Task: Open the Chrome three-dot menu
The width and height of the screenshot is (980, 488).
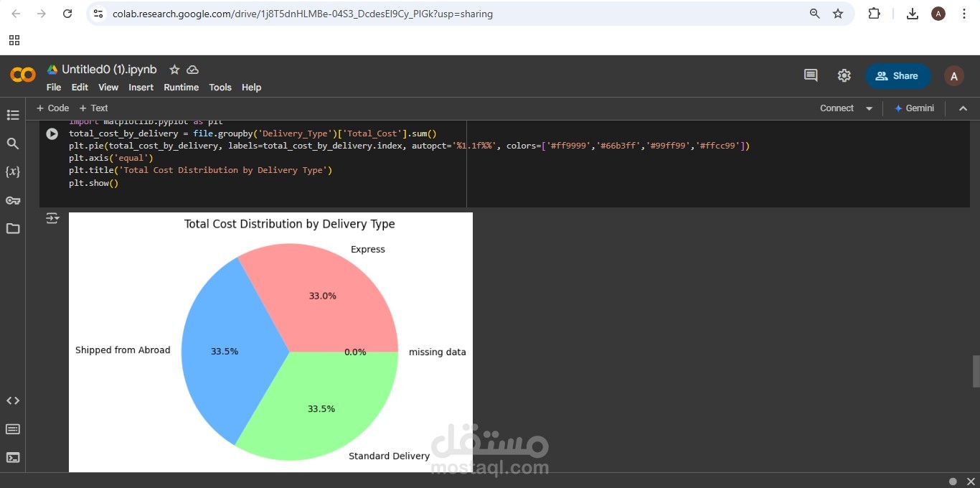Action: [964, 14]
